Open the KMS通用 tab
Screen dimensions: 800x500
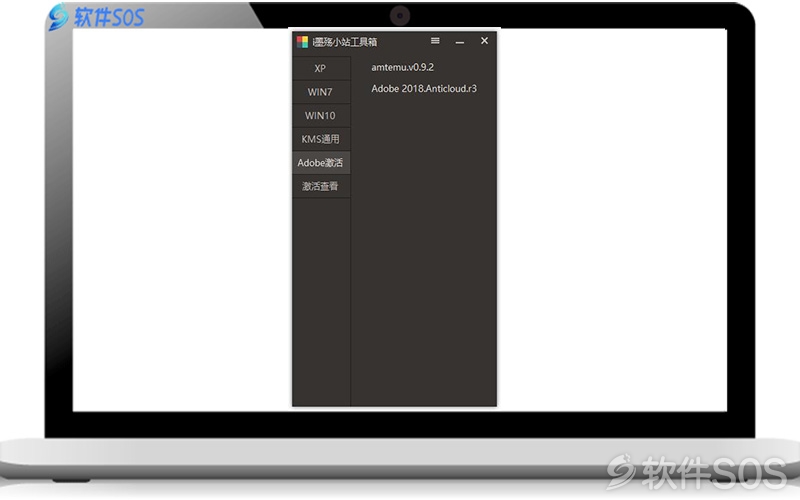coord(321,139)
